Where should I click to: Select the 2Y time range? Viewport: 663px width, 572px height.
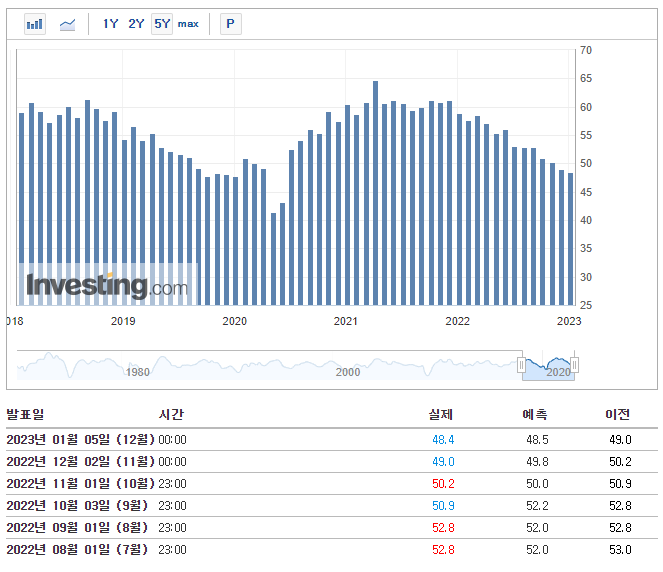click(136, 24)
